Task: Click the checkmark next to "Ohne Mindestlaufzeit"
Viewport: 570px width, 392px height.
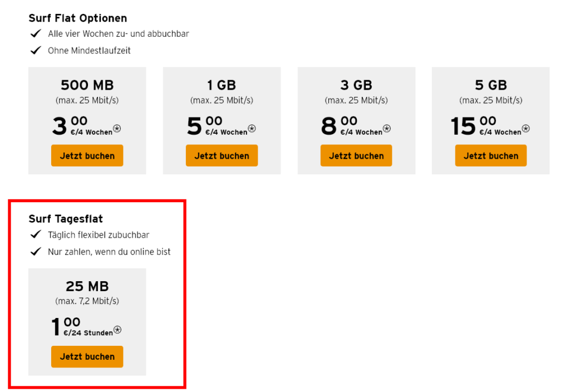Action: (x=36, y=51)
